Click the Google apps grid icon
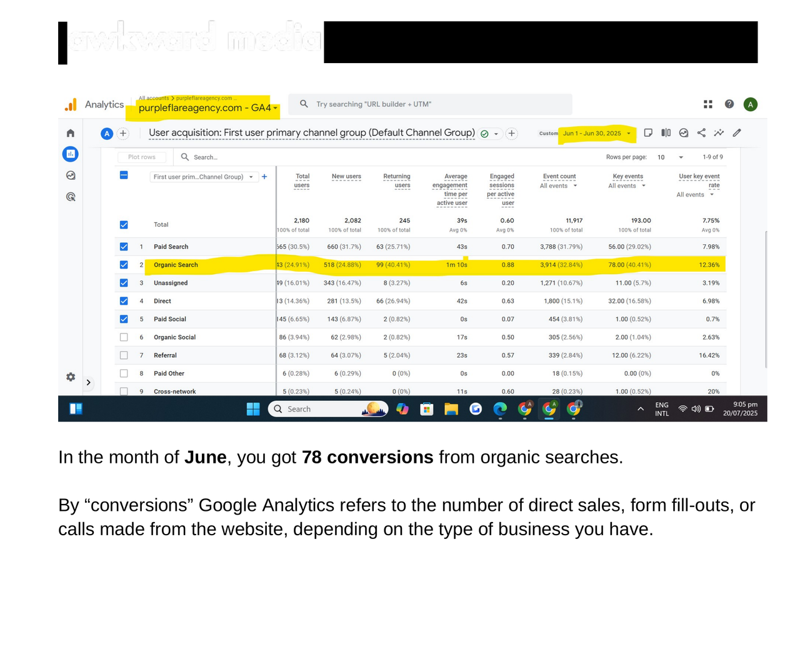The width and height of the screenshot is (800, 672). (708, 104)
